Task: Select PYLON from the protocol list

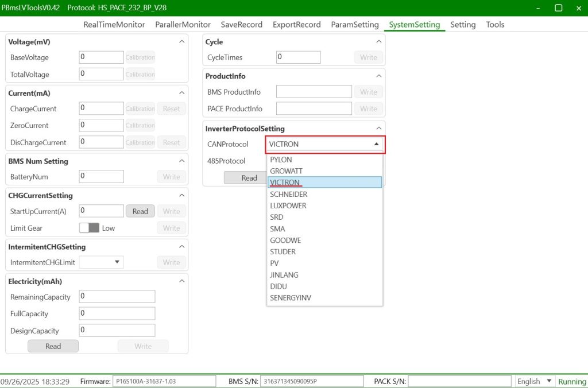Action: point(281,160)
